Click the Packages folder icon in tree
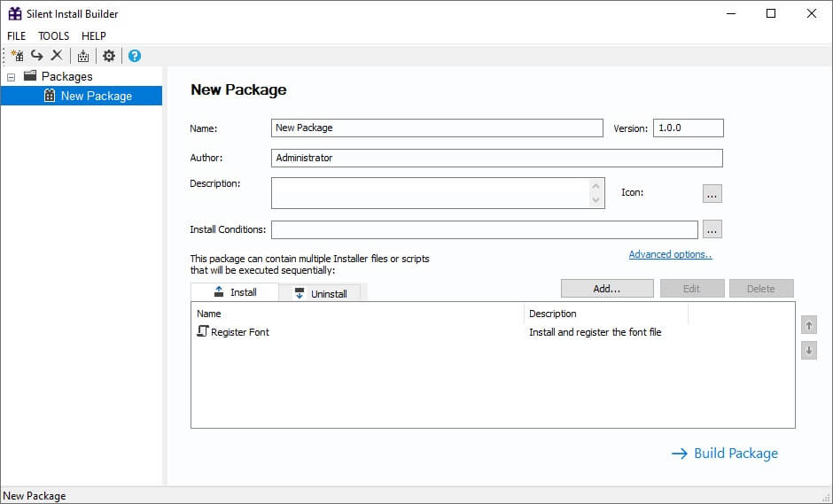The width and height of the screenshot is (833, 504). click(30, 76)
